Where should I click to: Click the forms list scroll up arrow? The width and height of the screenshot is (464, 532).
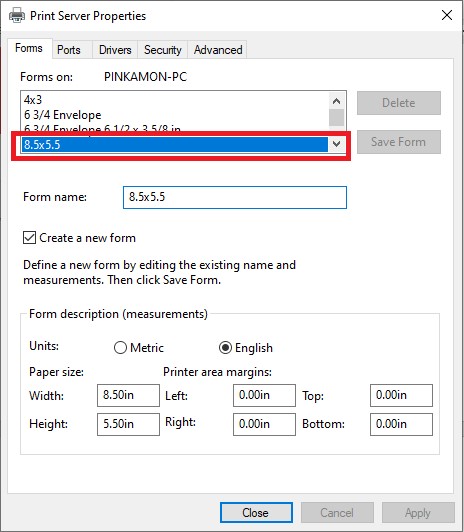(x=336, y=101)
